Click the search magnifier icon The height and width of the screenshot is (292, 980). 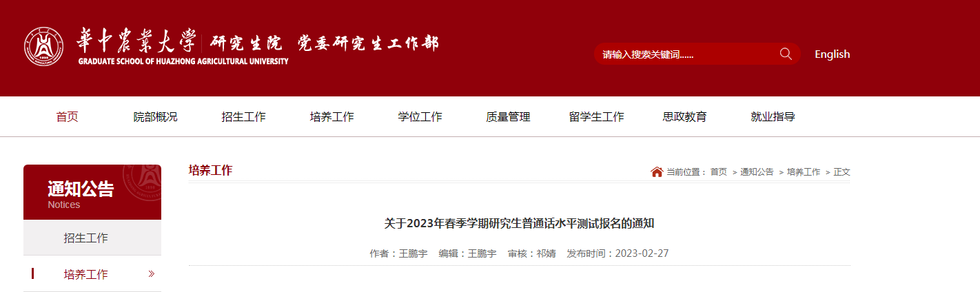coord(786,54)
